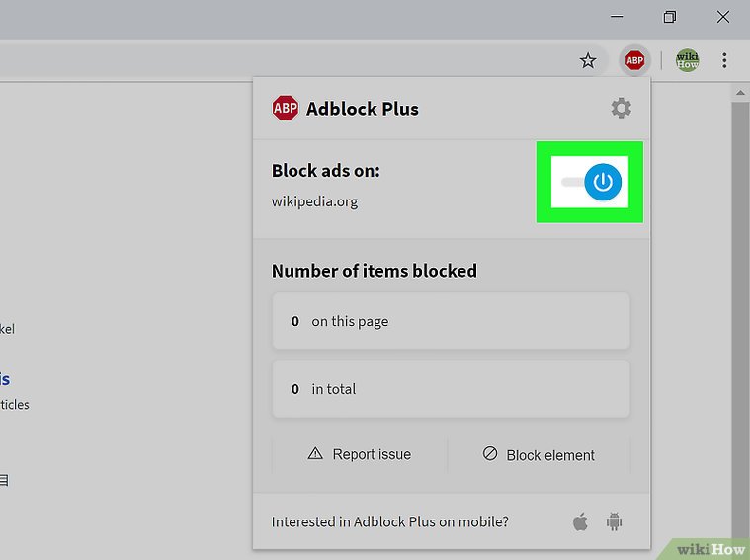Click the Block element button
This screenshot has height=560, width=750.
[x=539, y=455]
